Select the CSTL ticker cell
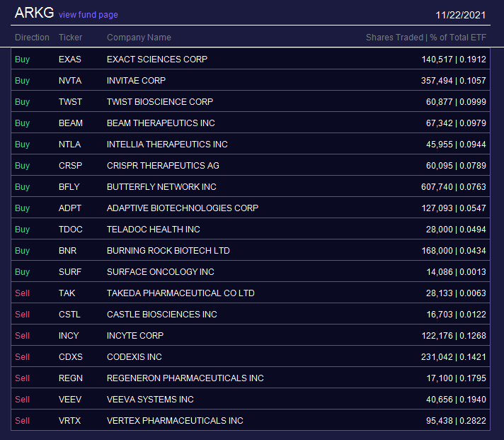 point(69,314)
